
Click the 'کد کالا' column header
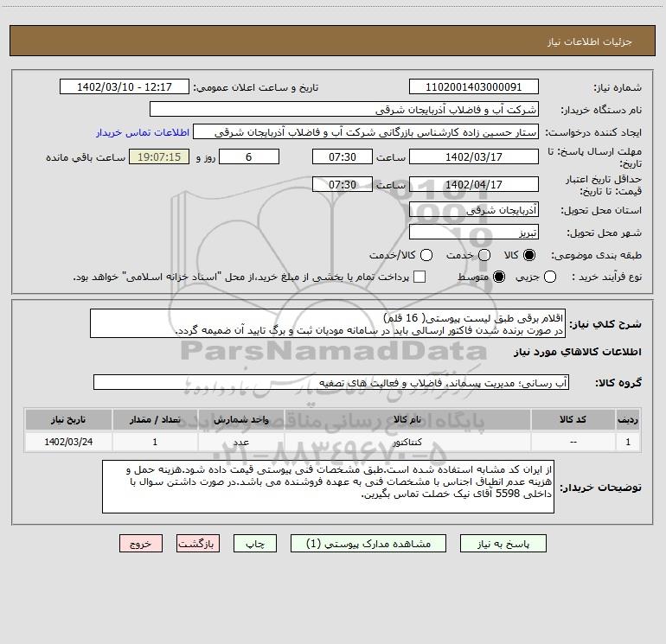[573, 420]
